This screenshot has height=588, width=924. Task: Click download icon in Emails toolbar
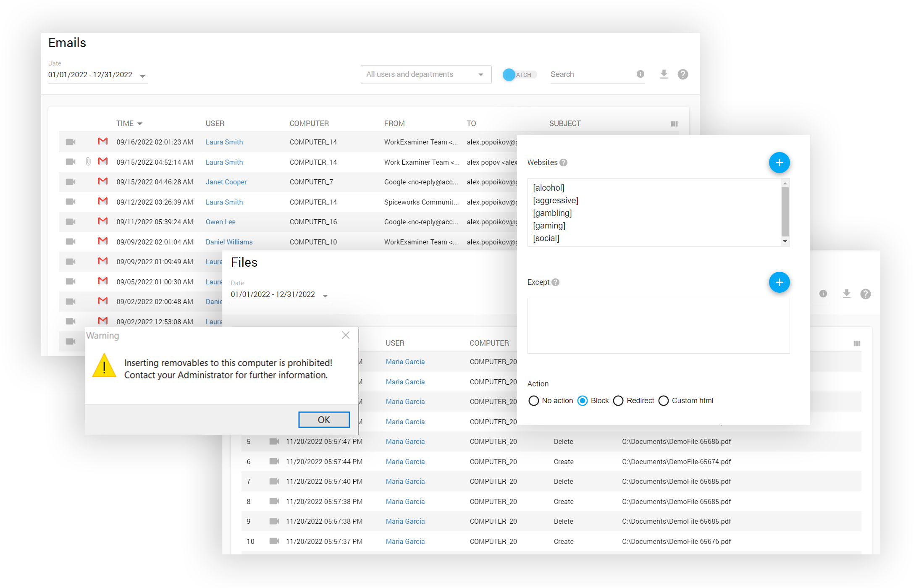click(x=664, y=74)
